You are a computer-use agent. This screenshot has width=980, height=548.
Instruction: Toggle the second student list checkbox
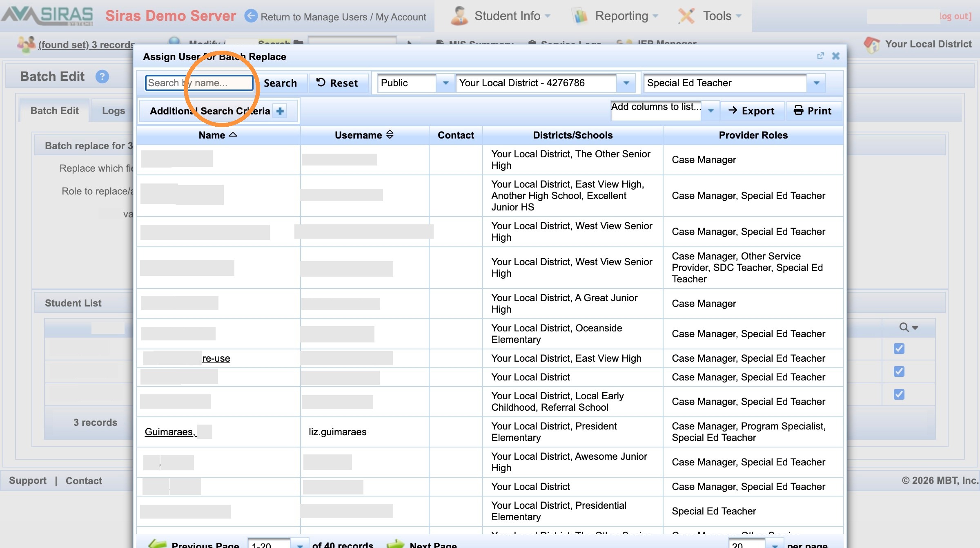[899, 371]
